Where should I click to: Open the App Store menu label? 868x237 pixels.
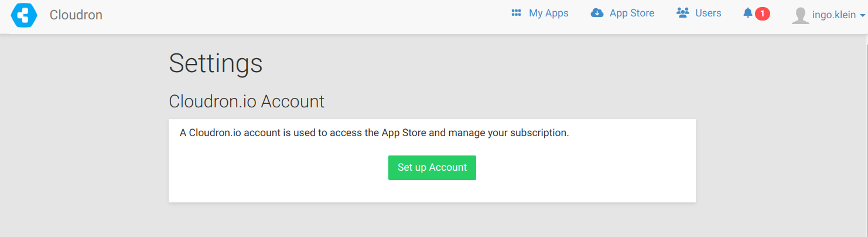coord(632,13)
